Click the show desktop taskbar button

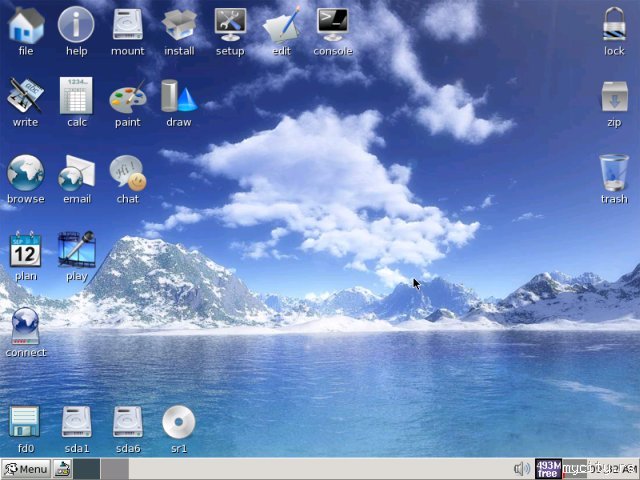pos(62,469)
